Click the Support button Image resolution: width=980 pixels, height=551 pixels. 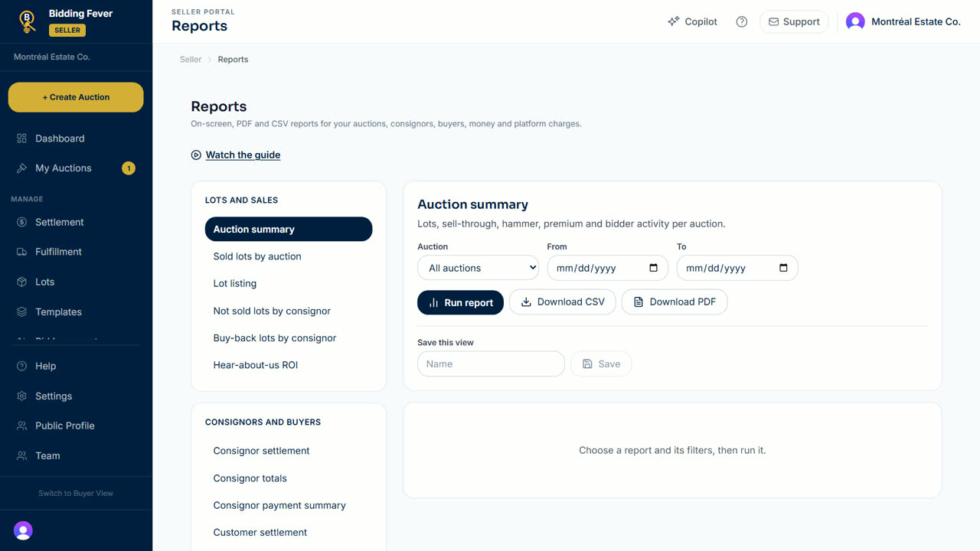(794, 21)
